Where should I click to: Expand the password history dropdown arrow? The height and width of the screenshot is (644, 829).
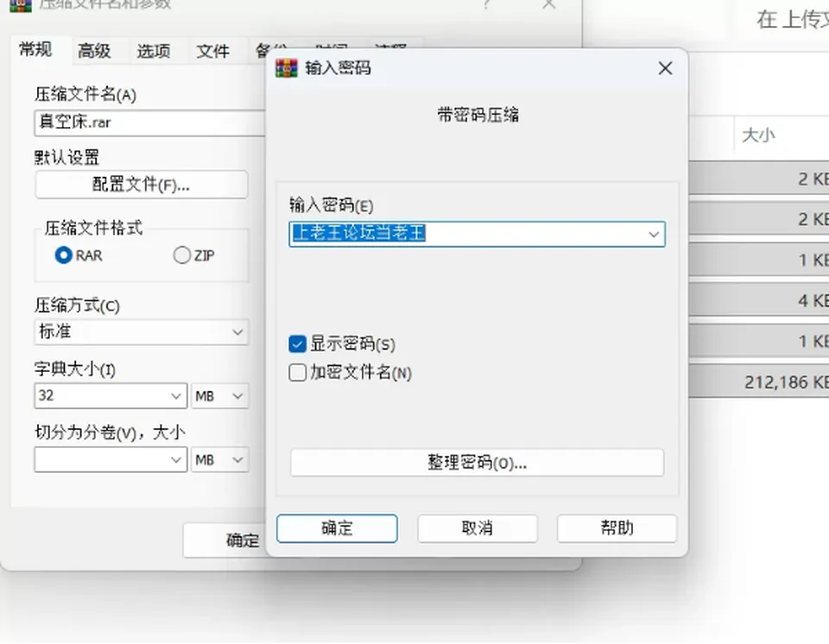click(654, 234)
